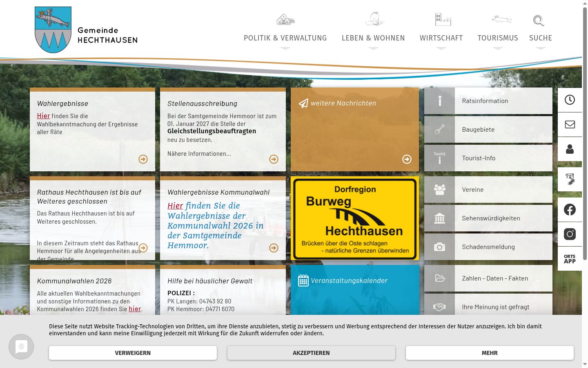Click the folder icon beside Zahlen - Daten - Fakten

[x=439, y=278]
